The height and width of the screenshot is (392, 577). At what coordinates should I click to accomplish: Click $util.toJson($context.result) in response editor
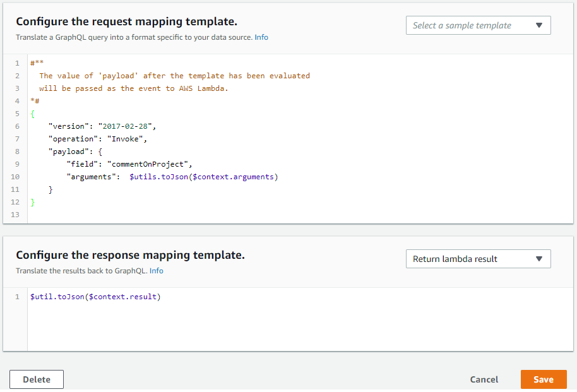[95, 297]
